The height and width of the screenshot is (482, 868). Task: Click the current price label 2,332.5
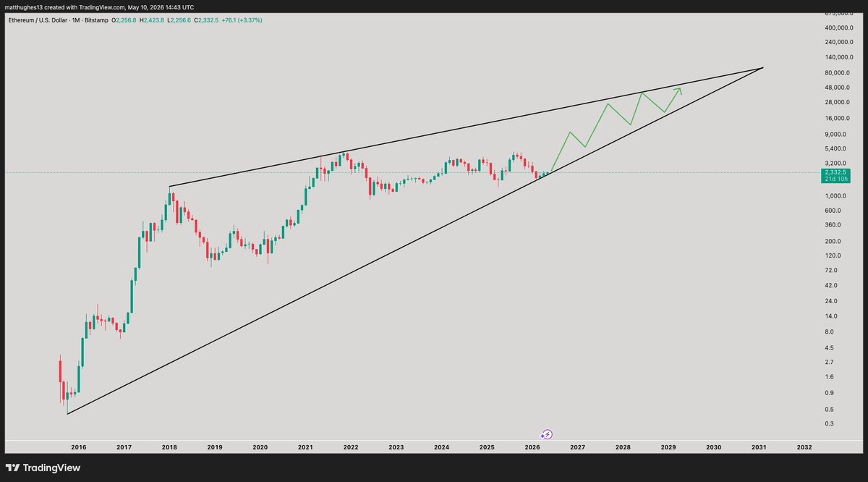tap(837, 173)
